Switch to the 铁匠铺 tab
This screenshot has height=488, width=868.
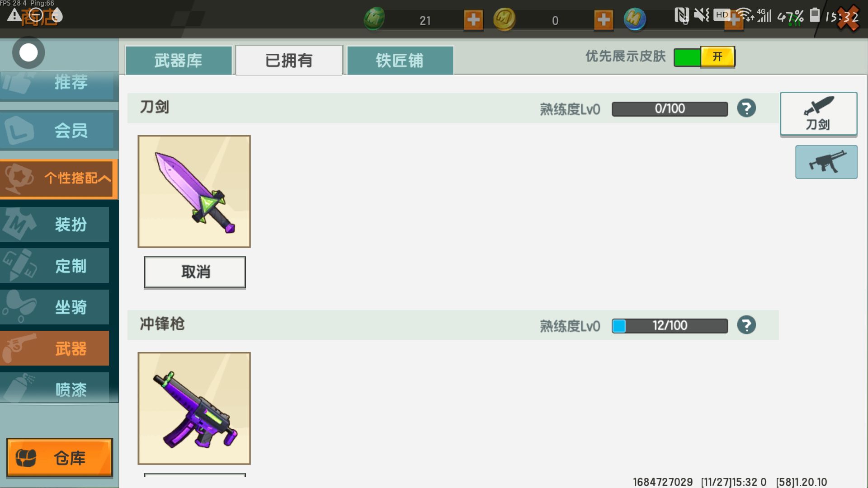tap(400, 60)
